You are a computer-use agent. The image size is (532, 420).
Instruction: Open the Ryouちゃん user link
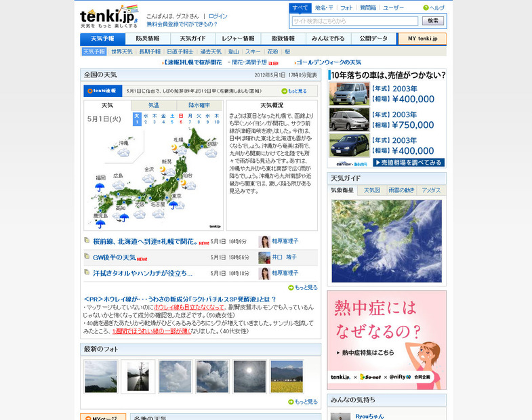tap(369, 416)
